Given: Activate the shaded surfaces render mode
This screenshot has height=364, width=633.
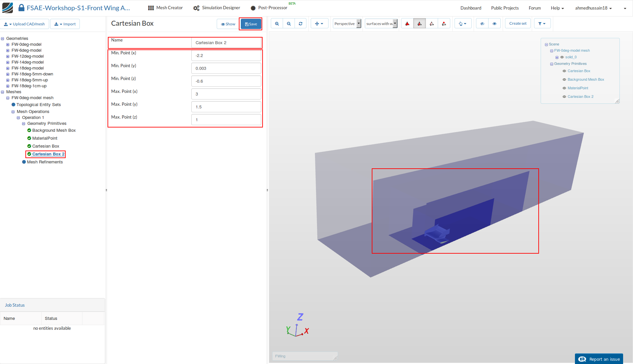Looking at the screenshot, I should click(x=407, y=23).
